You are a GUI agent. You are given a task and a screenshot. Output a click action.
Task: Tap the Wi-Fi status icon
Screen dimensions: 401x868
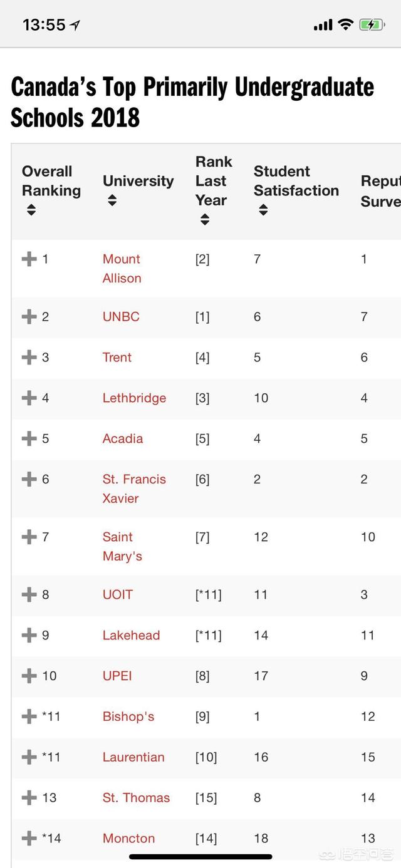point(345,25)
